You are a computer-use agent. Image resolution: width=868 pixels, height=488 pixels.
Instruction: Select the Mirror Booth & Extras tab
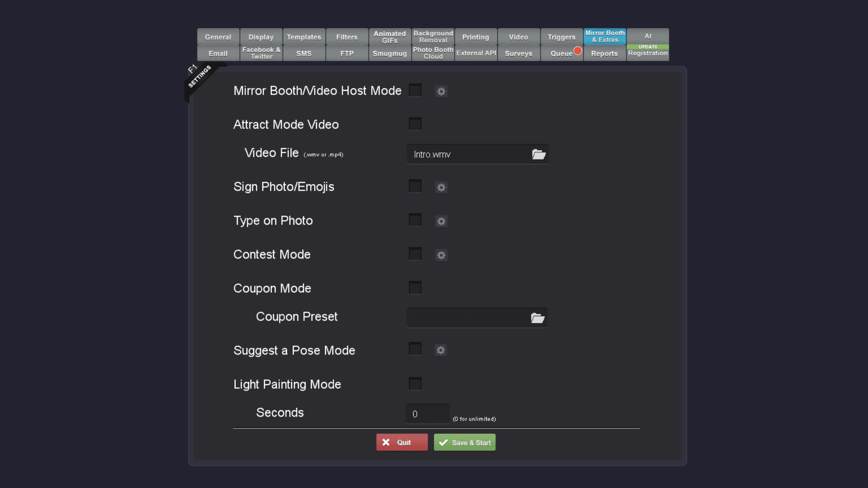pos(605,37)
